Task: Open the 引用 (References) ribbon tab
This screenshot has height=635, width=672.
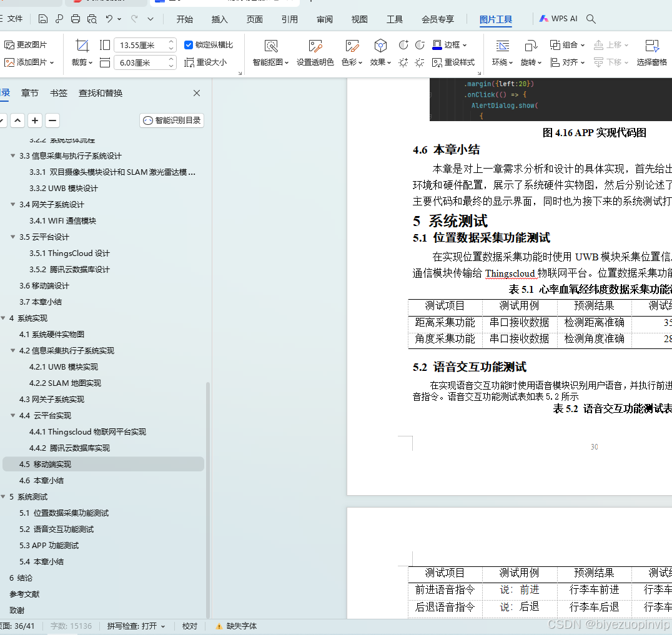Action: coord(290,19)
